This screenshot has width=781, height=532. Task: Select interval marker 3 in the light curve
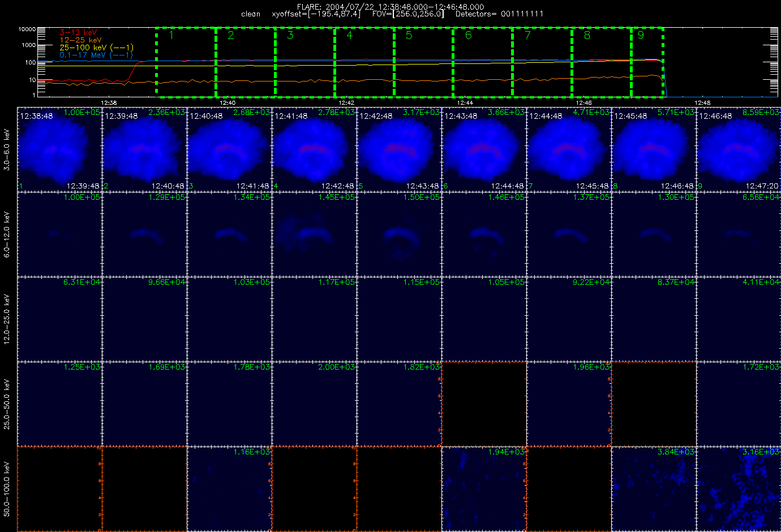[290, 35]
